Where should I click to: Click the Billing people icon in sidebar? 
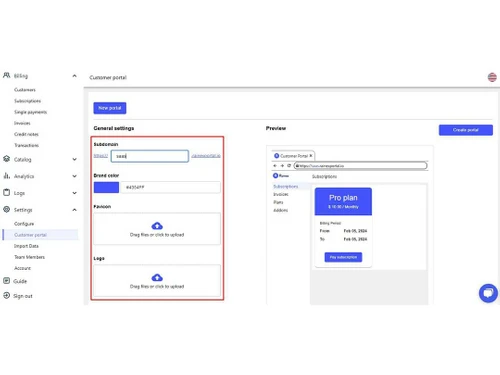[6, 75]
